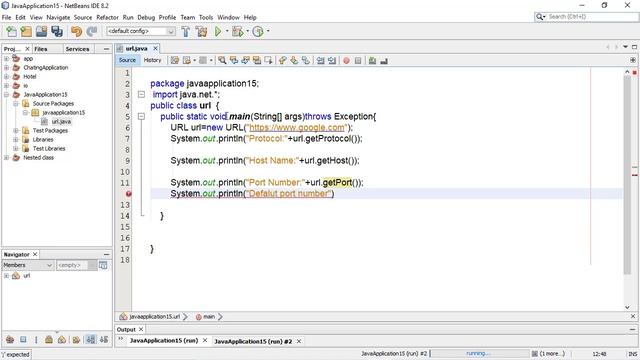640x360 pixels.
Task: Click the Source view button
Action: pos(127,60)
